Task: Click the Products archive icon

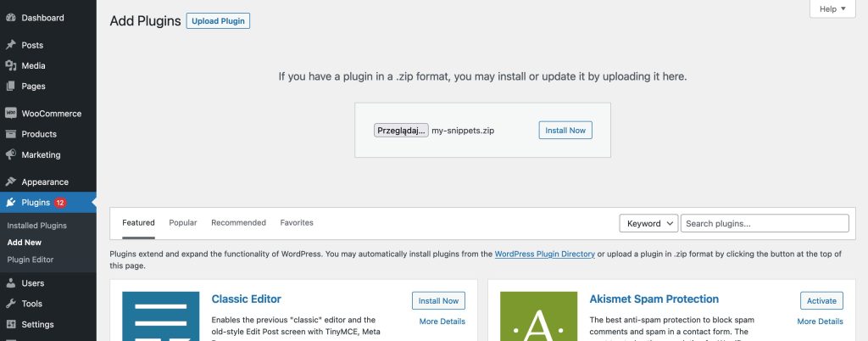Action: pos(10,134)
